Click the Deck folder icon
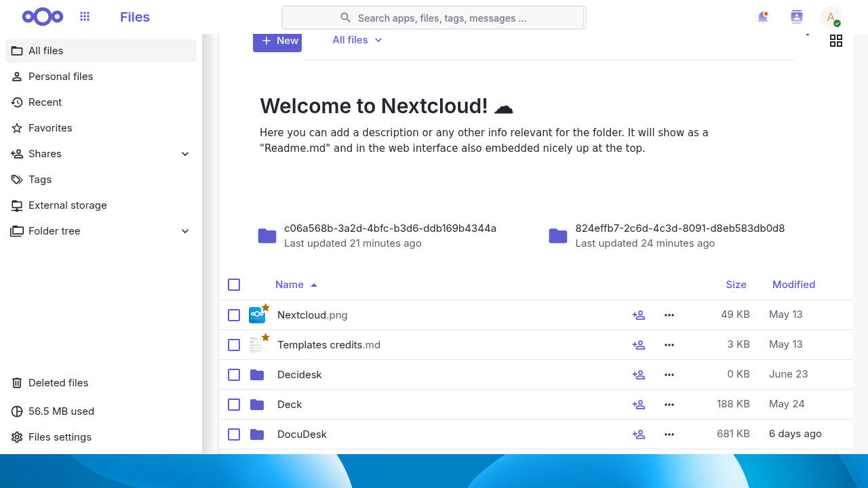This screenshot has height=488, width=868. pos(257,405)
